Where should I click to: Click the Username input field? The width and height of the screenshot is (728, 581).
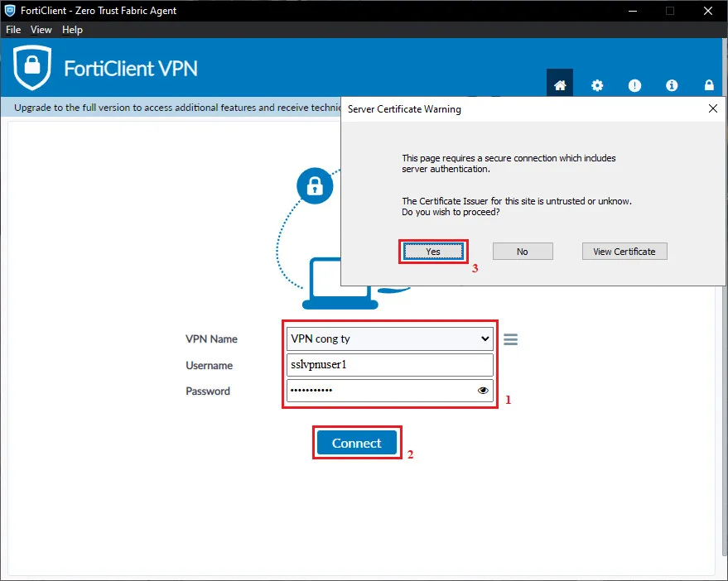[x=390, y=365]
